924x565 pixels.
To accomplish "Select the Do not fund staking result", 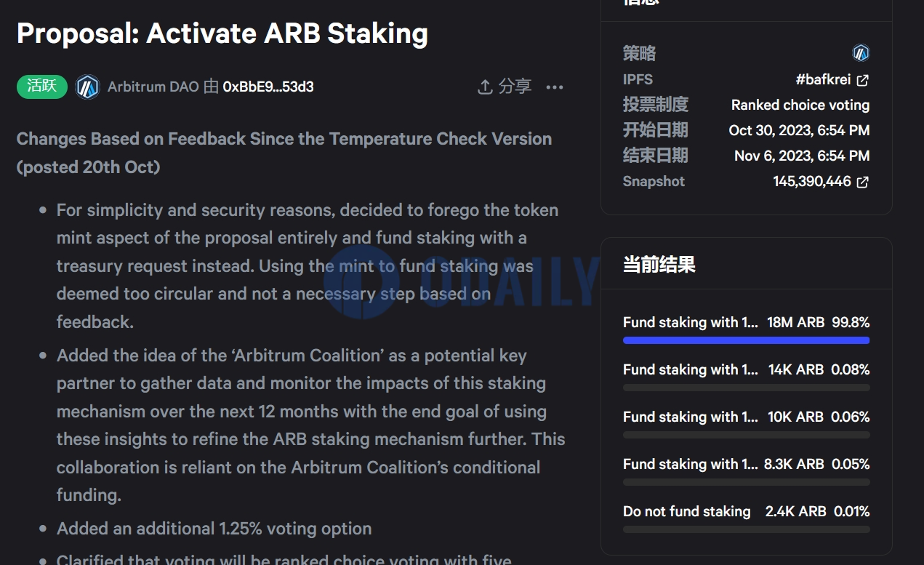I will point(746,518).
